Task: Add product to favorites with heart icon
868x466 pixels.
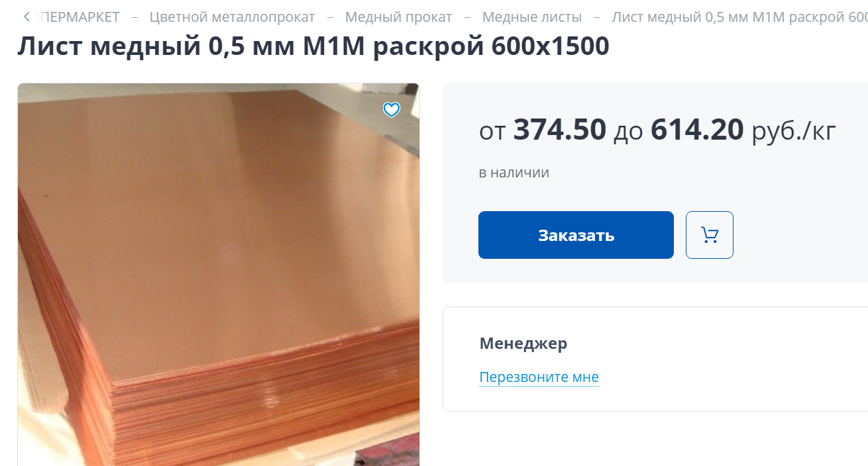Action: click(392, 110)
